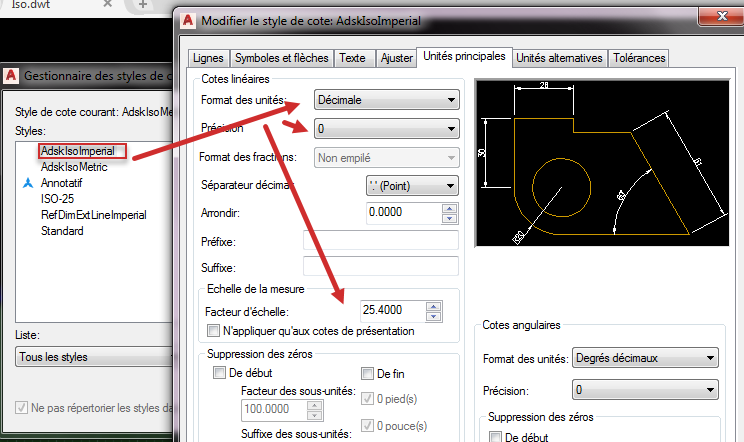Click AutoCAD icon in Modifier dialog title
This screenshot has width=744, height=442.
coord(188,20)
